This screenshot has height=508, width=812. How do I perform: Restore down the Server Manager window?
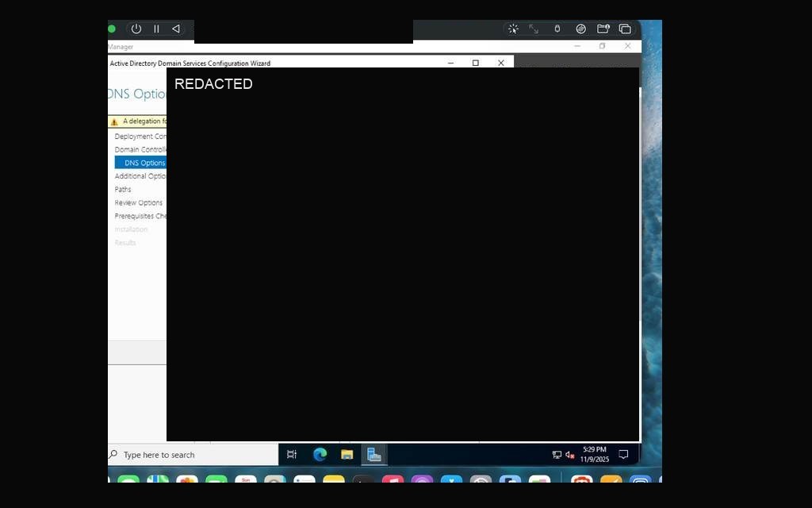[x=603, y=46]
